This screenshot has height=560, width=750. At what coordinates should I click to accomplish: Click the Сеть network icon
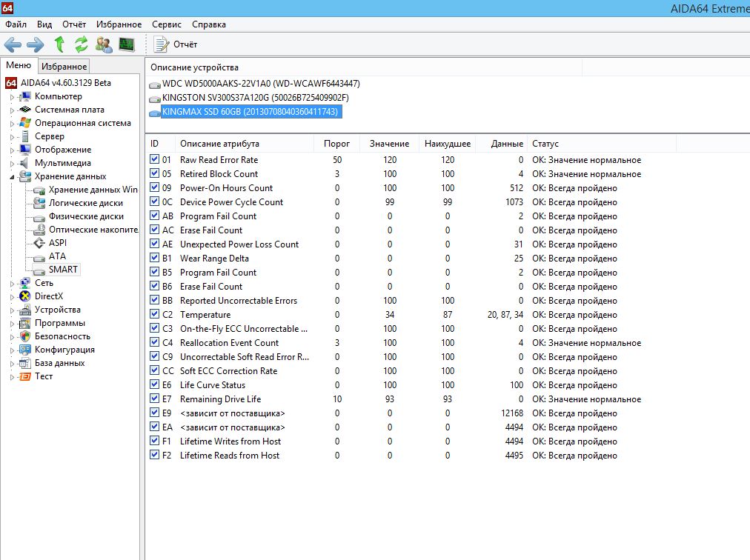click(x=25, y=283)
